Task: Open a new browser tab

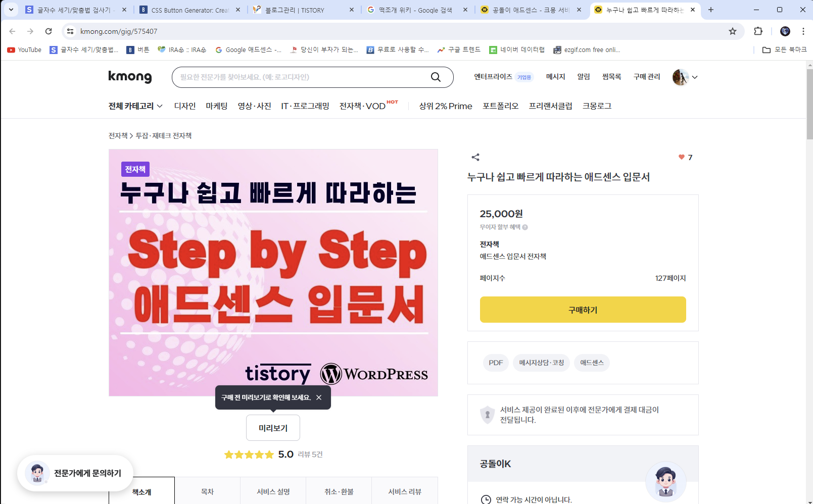Action: [x=711, y=10]
